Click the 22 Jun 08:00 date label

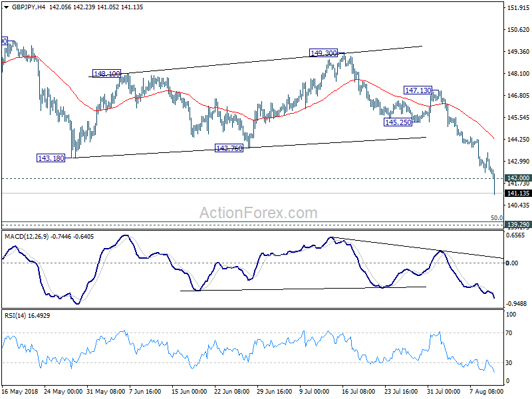(231, 391)
